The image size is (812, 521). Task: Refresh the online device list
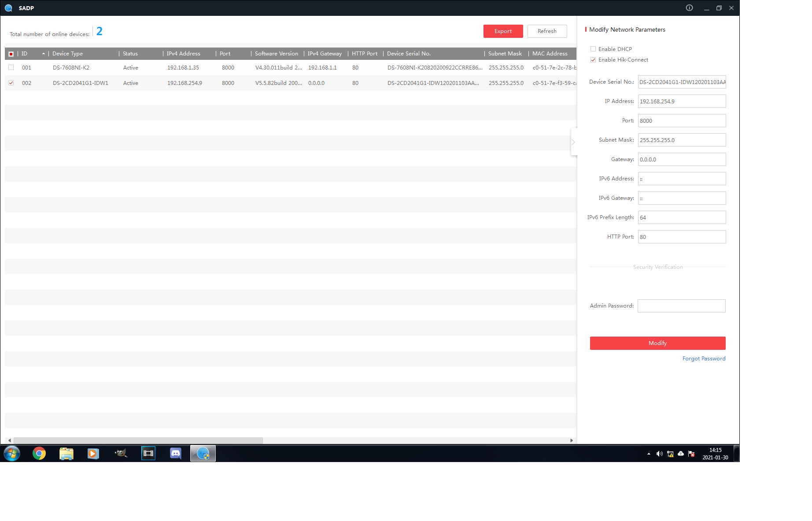(x=547, y=31)
